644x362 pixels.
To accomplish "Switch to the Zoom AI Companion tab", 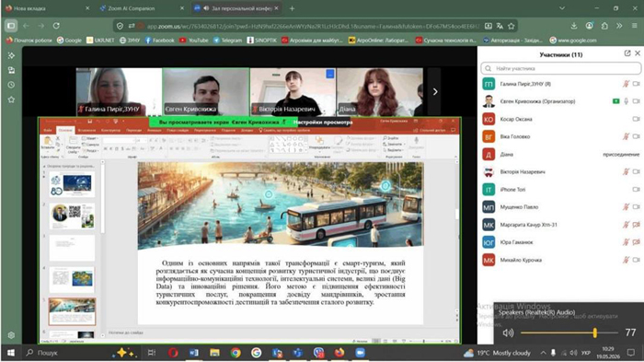I will click(142, 8).
